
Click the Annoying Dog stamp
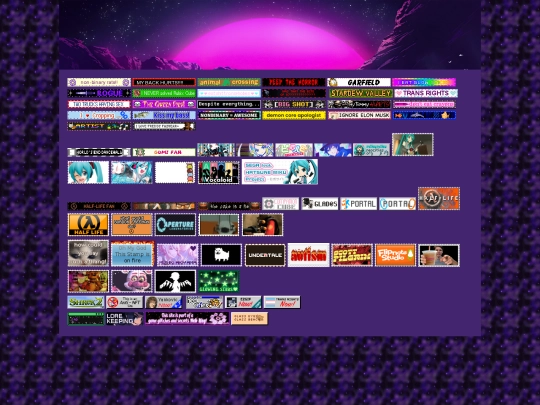click(x=221, y=255)
